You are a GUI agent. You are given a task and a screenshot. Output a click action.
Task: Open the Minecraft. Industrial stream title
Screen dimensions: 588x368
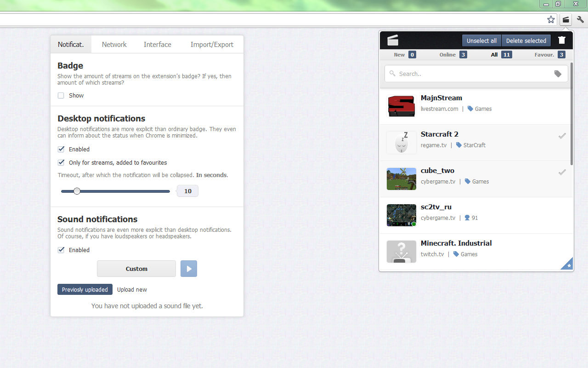[x=456, y=243]
